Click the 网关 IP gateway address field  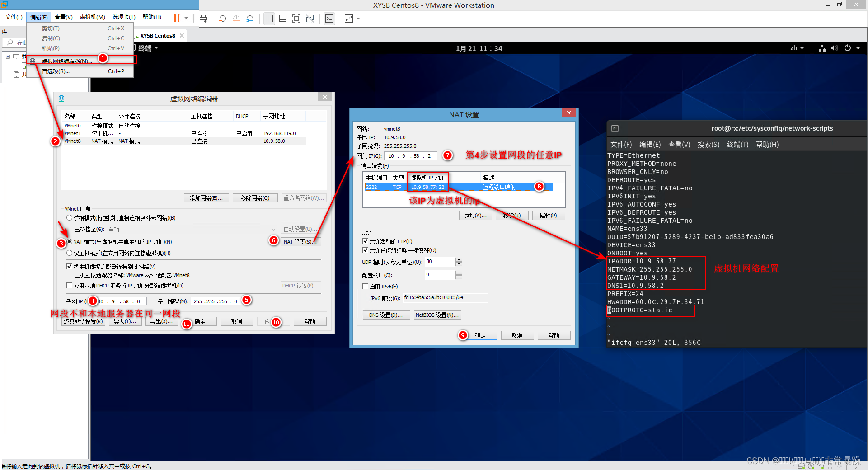tap(410, 156)
